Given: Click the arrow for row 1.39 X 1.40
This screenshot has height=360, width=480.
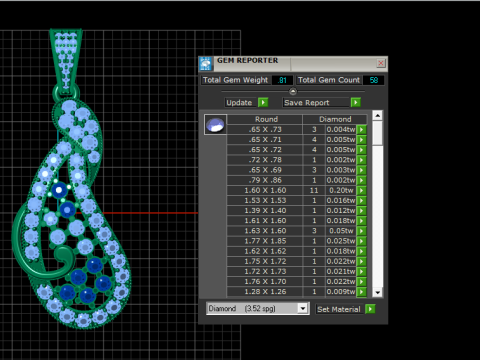Looking at the screenshot, I should [x=361, y=211].
